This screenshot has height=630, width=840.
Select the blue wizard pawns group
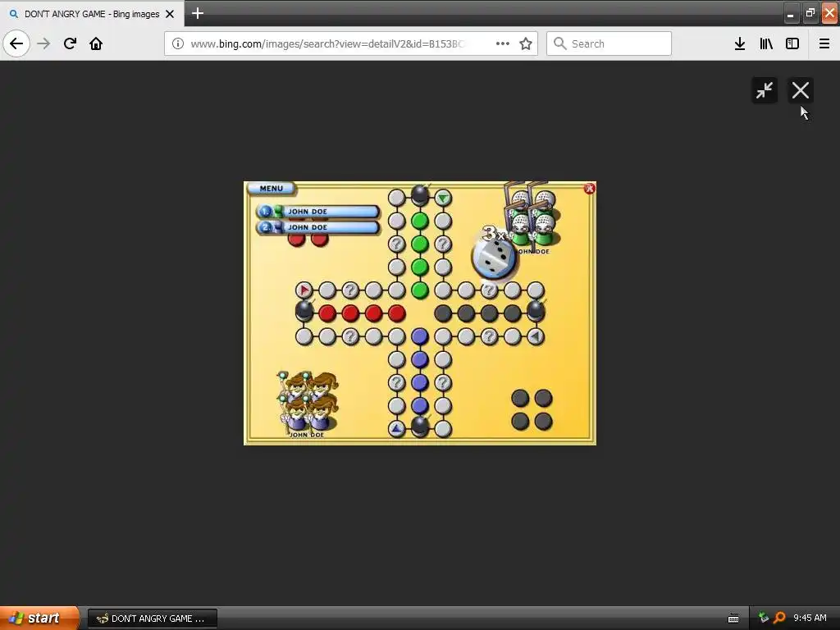click(x=307, y=402)
